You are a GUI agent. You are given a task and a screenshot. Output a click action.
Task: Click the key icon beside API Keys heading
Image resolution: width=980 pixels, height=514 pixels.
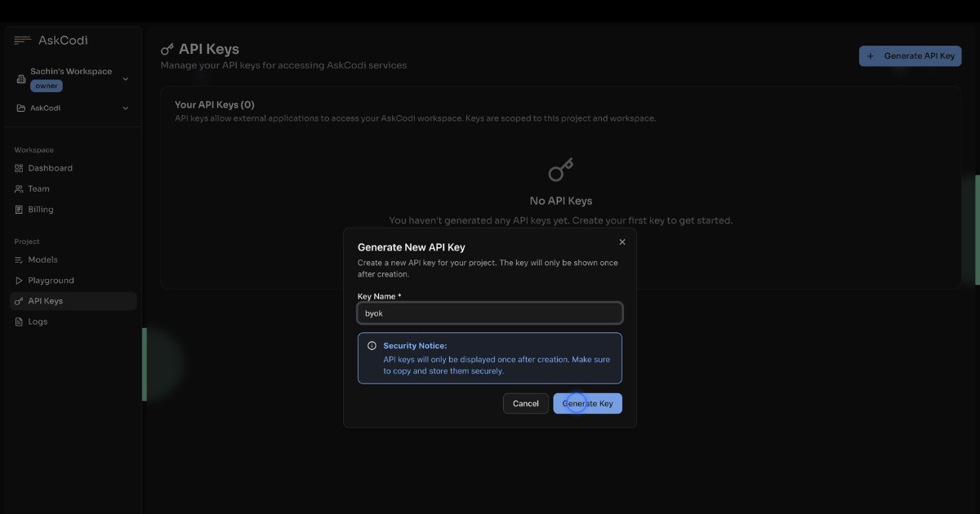coord(167,50)
